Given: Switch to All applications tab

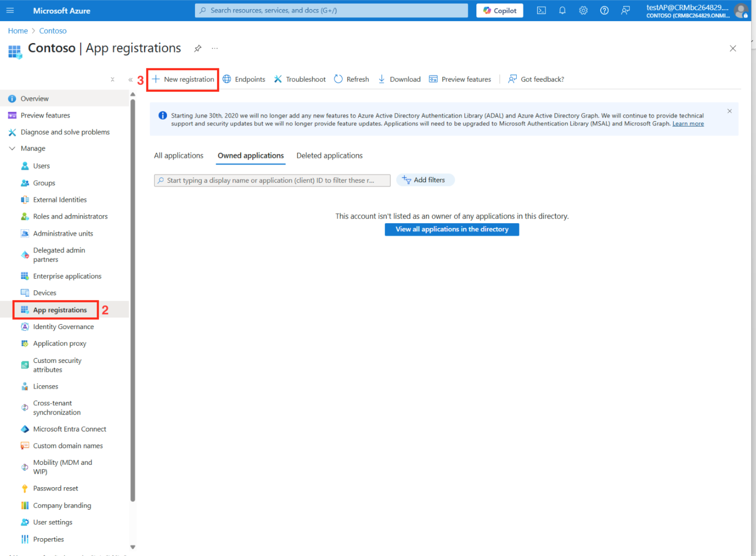Looking at the screenshot, I should (x=178, y=156).
